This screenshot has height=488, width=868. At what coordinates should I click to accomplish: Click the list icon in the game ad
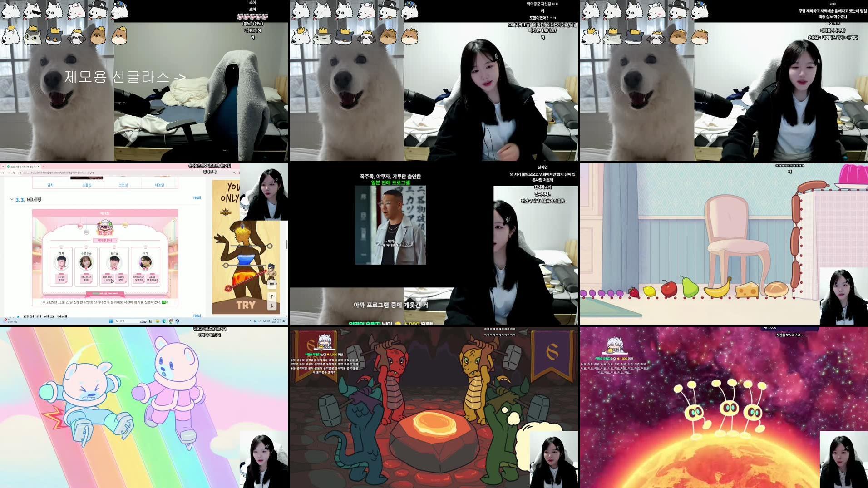point(272,283)
